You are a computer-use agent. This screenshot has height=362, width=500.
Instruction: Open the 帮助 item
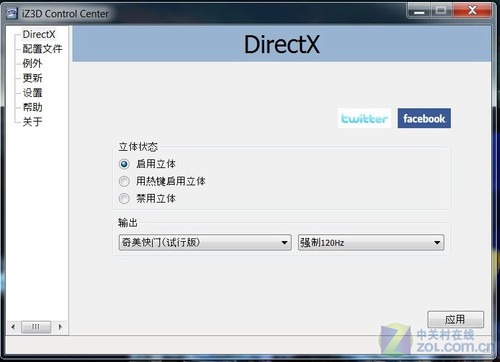[x=32, y=107]
